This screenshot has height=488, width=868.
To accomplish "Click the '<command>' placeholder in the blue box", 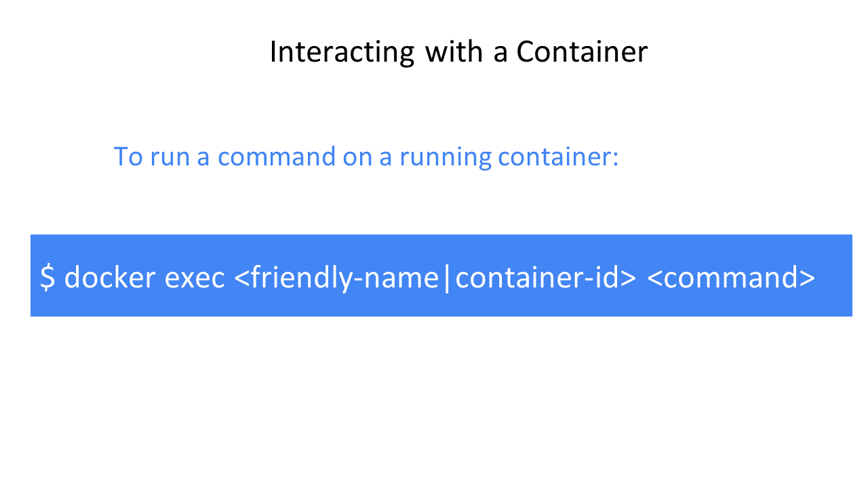I will 731,277.
